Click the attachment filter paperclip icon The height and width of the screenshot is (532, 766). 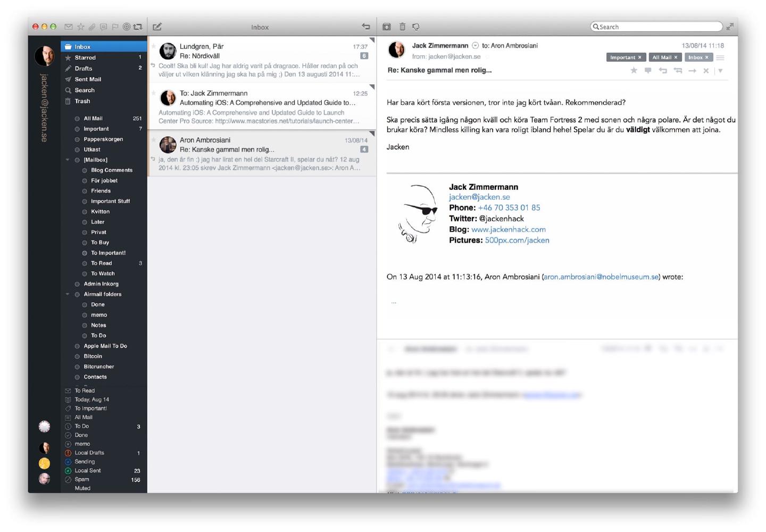92,27
